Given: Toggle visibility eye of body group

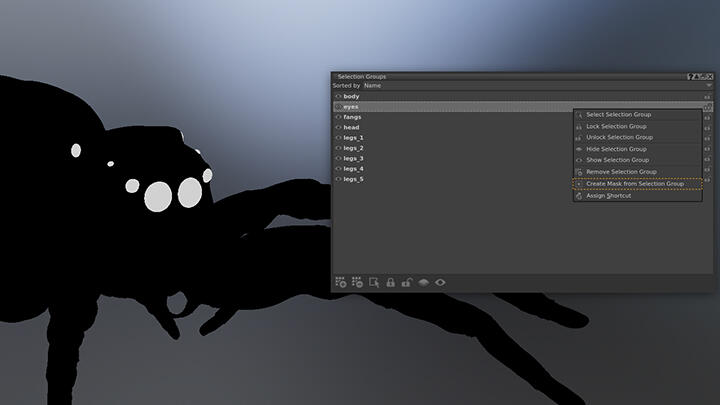Looking at the screenshot, I should click(x=338, y=96).
